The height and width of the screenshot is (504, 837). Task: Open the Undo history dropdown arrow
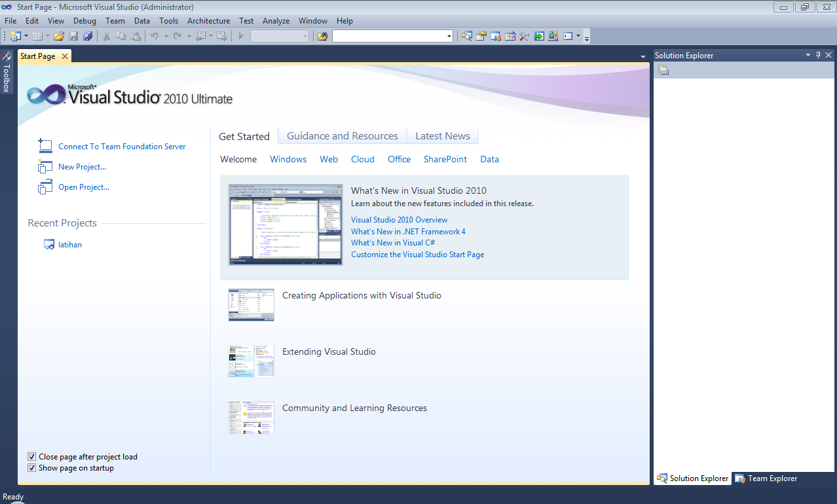tap(166, 36)
